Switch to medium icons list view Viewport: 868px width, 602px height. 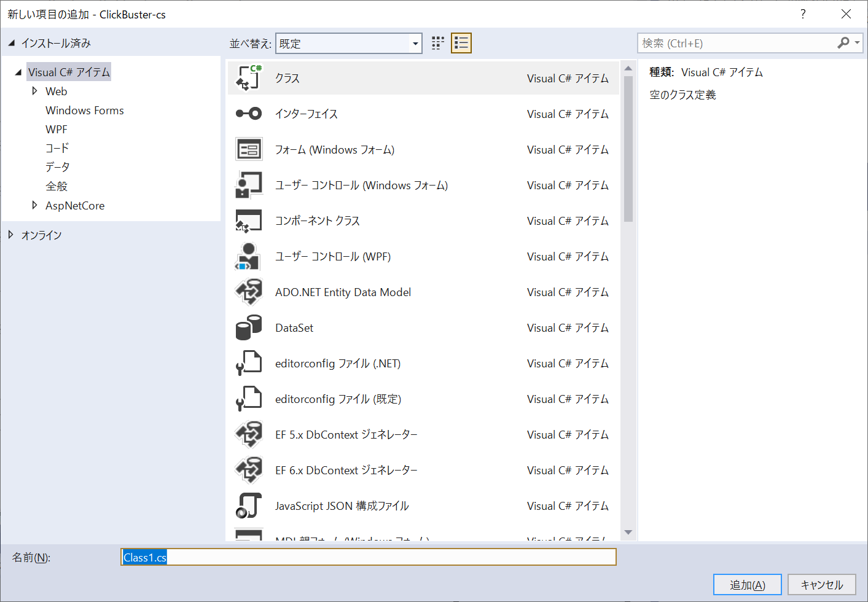click(461, 43)
